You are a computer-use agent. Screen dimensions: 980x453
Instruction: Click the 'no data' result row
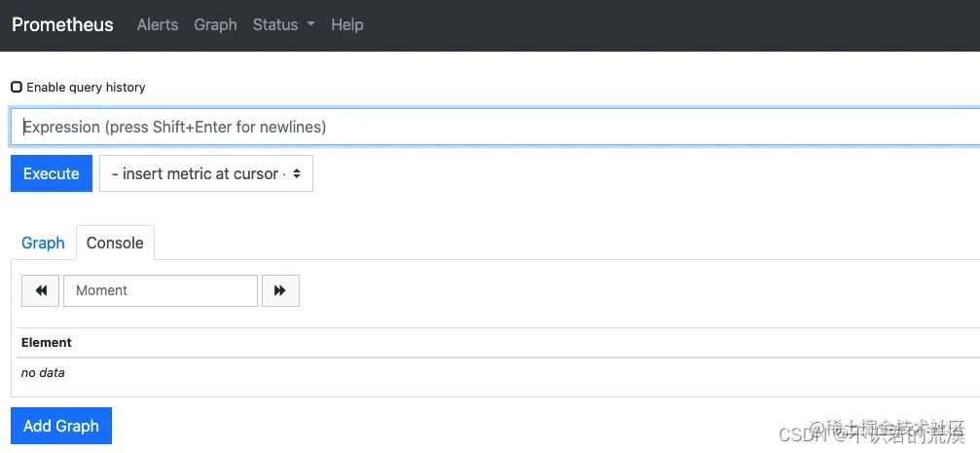tap(43, 372)
